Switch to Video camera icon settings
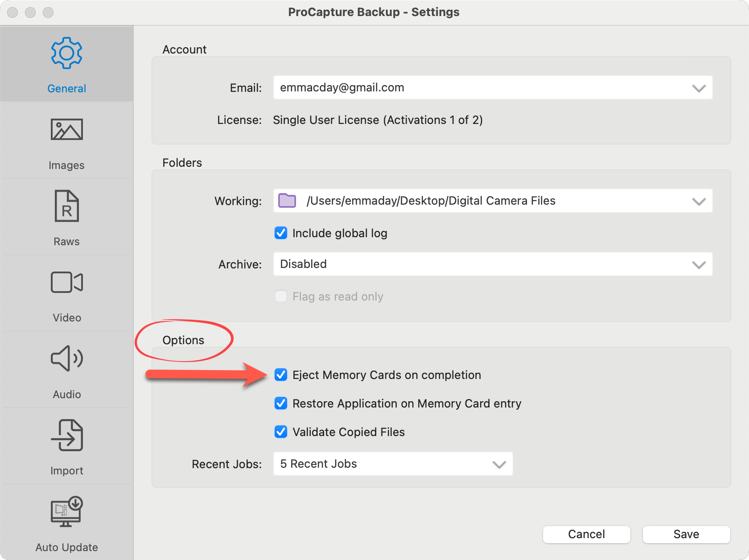The width and height of the screenshot is (749, 560). 66,282
